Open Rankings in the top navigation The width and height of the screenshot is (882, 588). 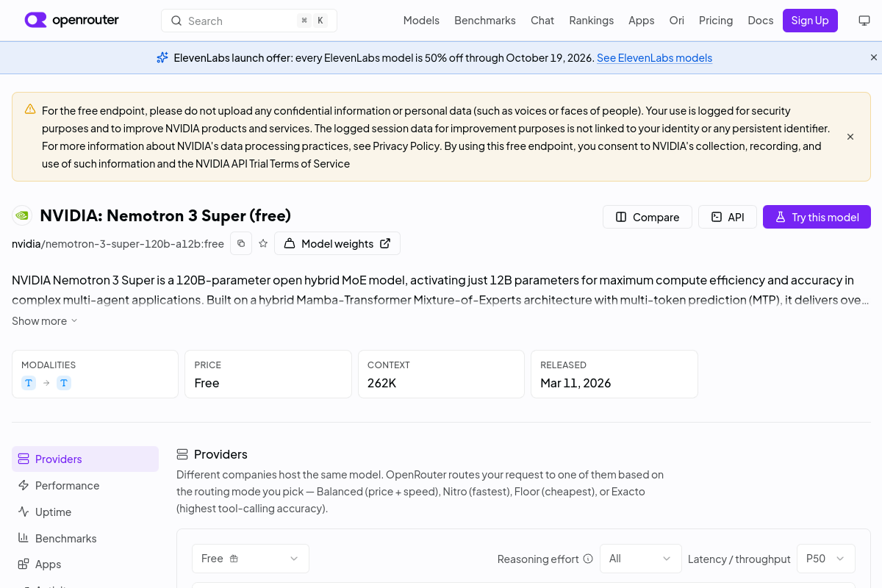(591, 21)
